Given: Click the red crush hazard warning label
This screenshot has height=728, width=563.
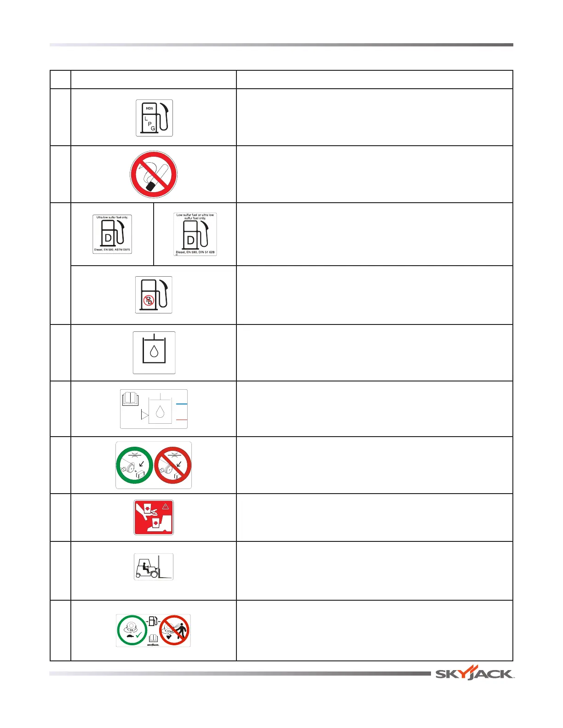Looking at the screenshot, I should click(x=154, y=518).
